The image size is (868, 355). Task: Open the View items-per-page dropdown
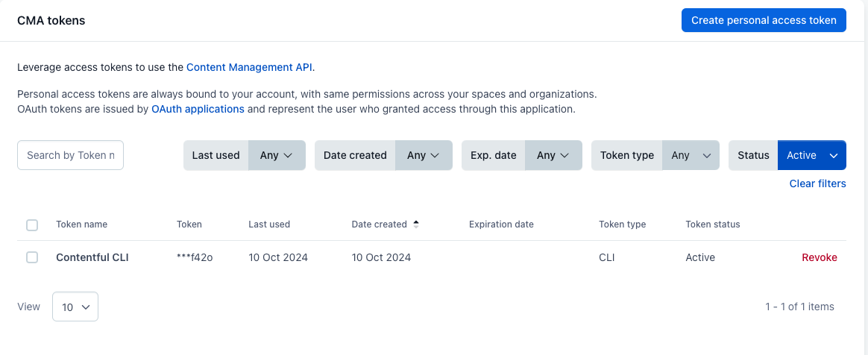point(75,307)
